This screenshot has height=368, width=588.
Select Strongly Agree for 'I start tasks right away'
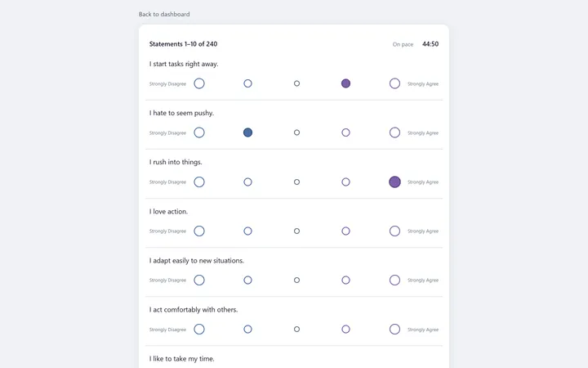click(394, 83)
